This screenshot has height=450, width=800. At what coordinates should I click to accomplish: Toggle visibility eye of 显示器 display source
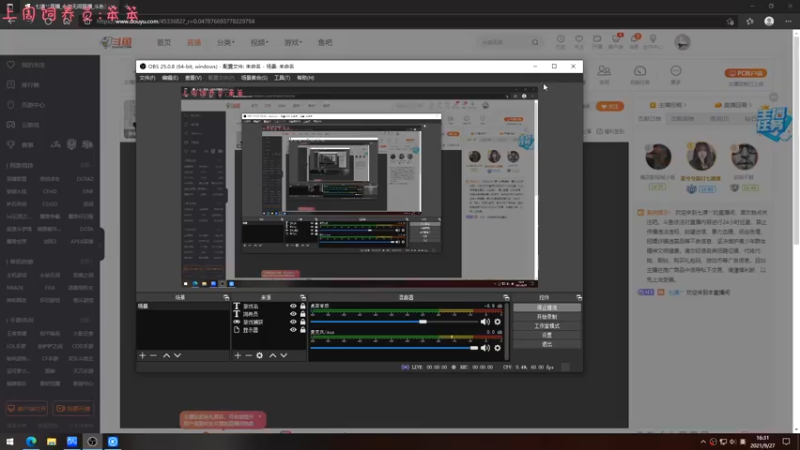(293, 330)
